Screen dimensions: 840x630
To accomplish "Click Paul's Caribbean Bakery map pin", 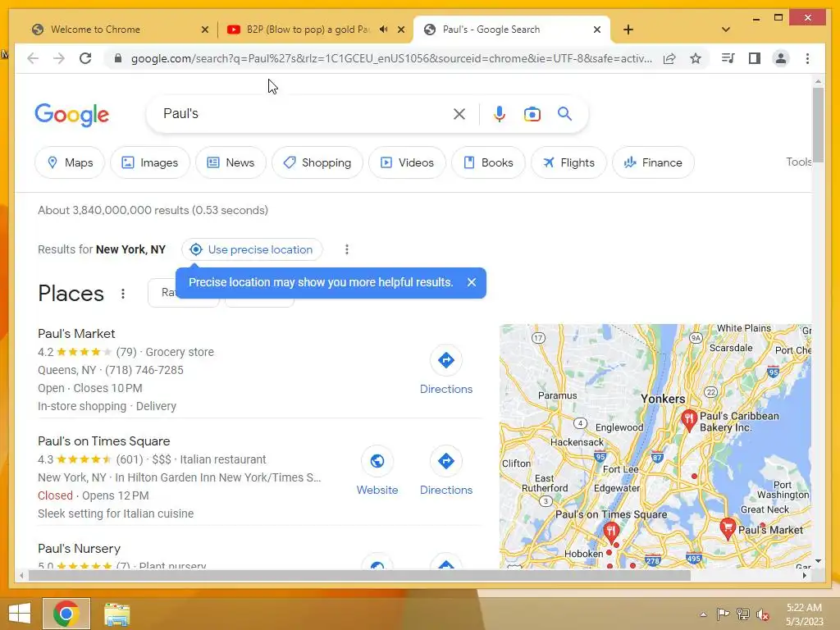I will [x=688, y=420].
